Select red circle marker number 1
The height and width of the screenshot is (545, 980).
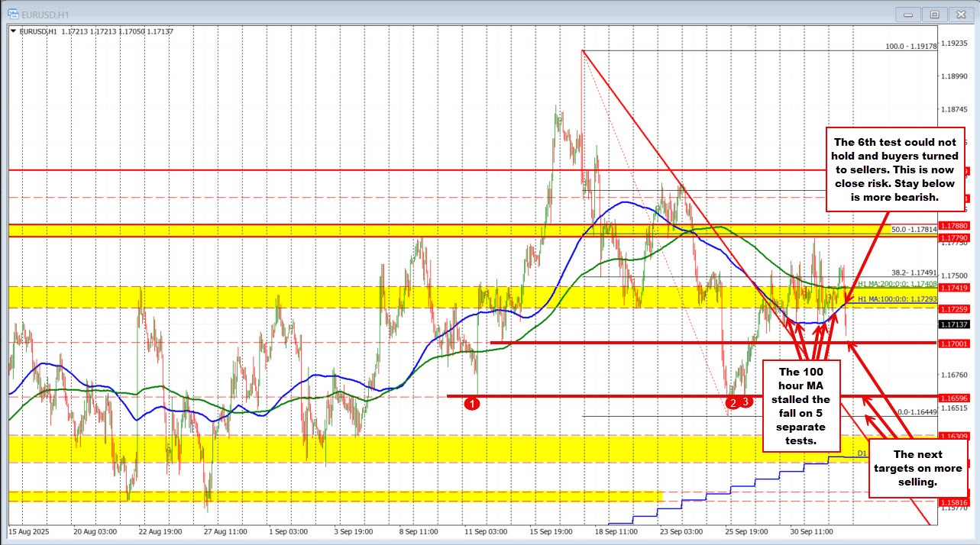[472, 402]
